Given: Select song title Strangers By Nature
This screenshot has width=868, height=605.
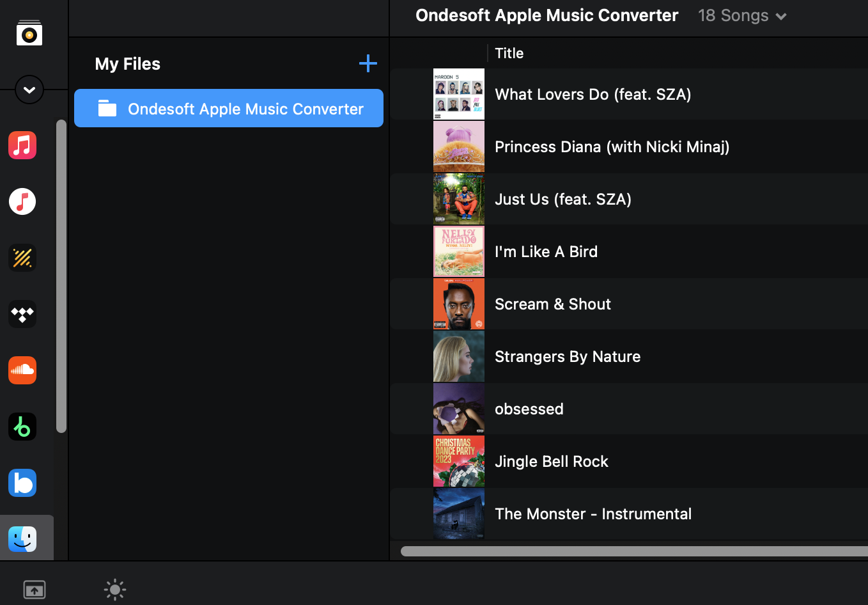Looking at the screenshot, I should pos(568,357).
